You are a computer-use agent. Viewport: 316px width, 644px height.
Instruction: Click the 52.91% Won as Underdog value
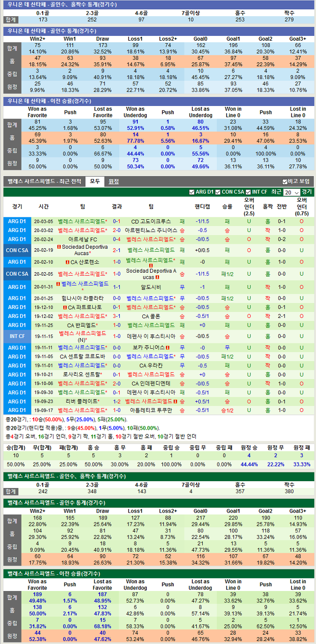click(135, 128)
